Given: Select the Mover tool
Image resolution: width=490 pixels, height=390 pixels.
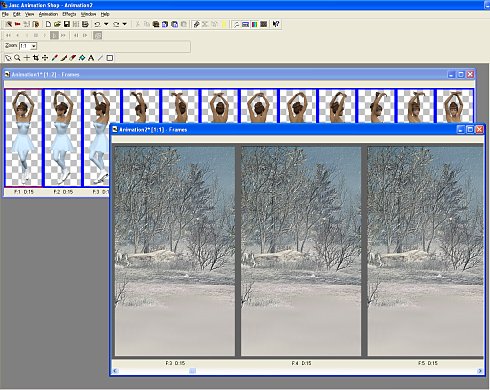Looking at the screenshot, I should point(45,58).
